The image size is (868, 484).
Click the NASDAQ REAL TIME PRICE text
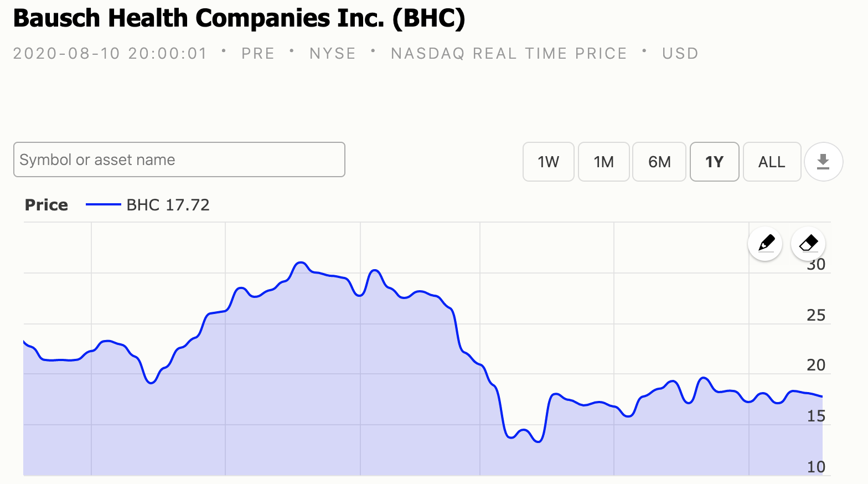click(509, 53)
